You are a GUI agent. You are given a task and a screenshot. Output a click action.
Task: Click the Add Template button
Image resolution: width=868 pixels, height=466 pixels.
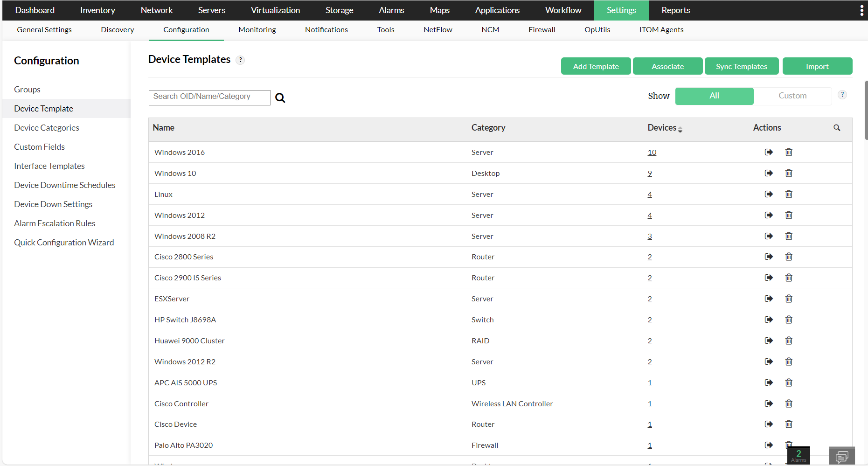[x=596, y=66]
